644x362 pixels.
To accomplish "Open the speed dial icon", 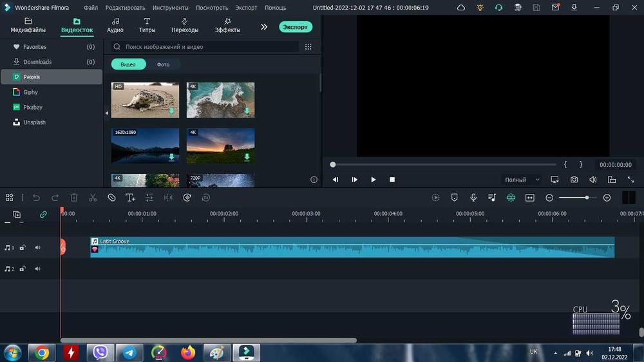I will pyautogui.click(x=187, y=198).
